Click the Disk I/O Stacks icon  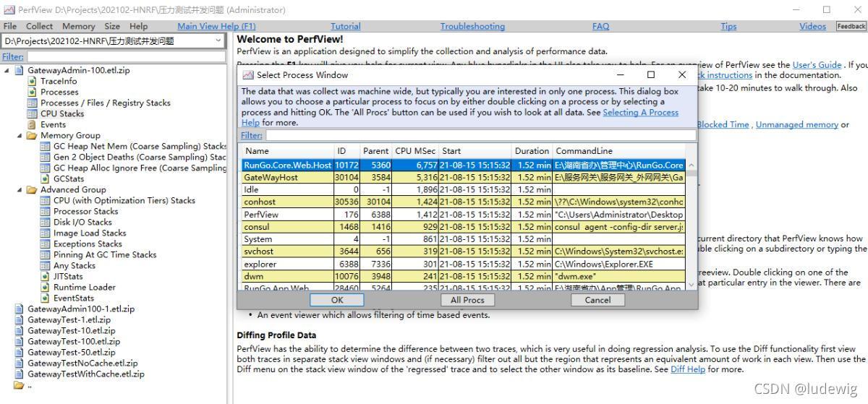[x=45, y=222]
